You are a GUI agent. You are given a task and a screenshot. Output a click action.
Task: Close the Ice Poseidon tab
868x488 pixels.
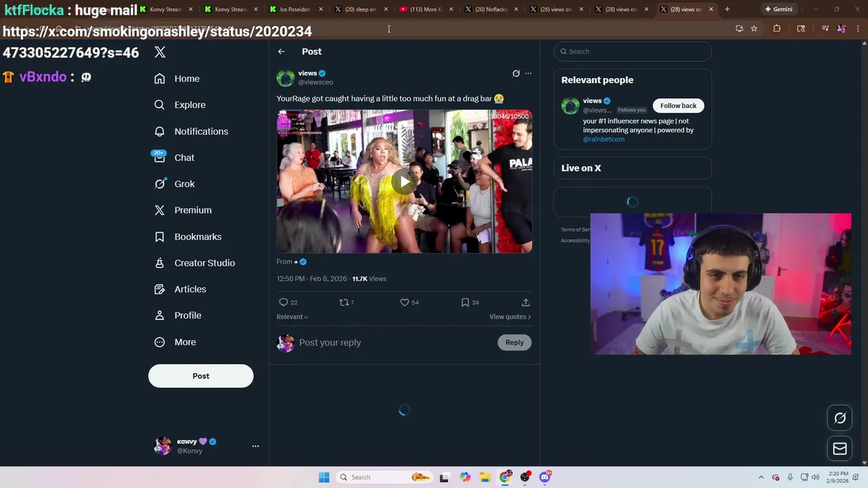click(321, 9)
